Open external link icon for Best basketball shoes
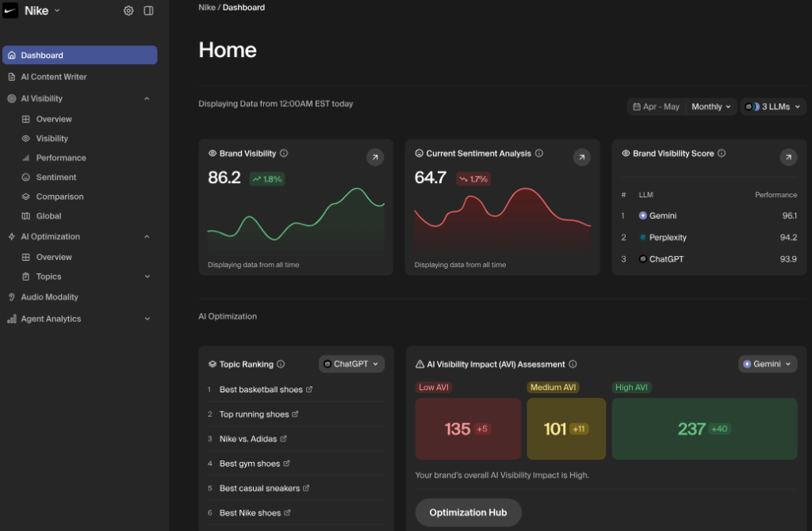The image size is (812, 531). (309, 390)
